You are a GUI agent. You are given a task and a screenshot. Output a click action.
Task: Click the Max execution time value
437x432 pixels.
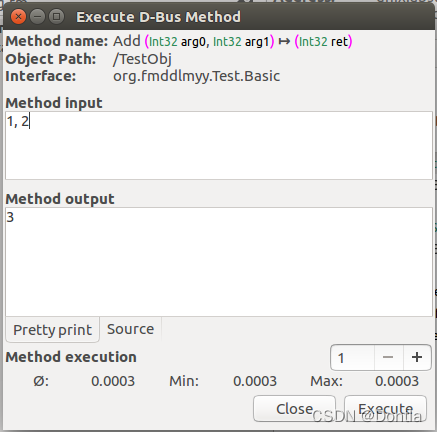point(397,381)
